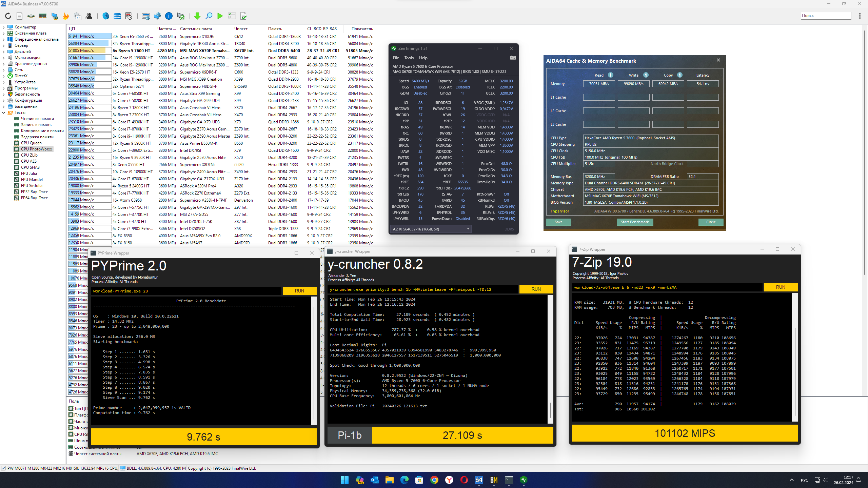Click the Read info icon in benchmark
Image resolution: width=868 pixels, height=488 pixels.
(610, 75)
